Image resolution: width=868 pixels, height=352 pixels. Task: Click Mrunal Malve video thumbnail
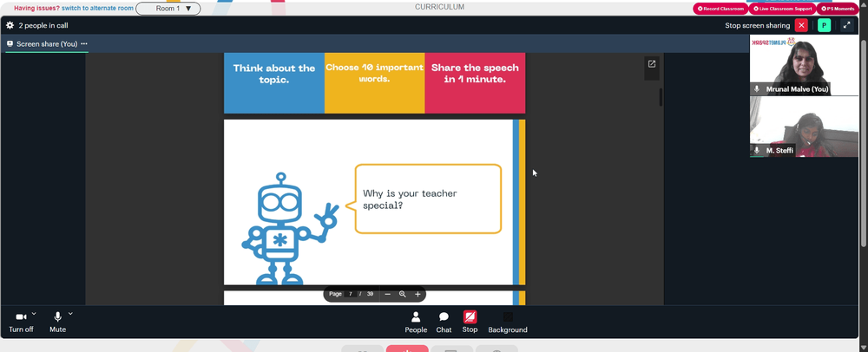click(x=804, y=65)
